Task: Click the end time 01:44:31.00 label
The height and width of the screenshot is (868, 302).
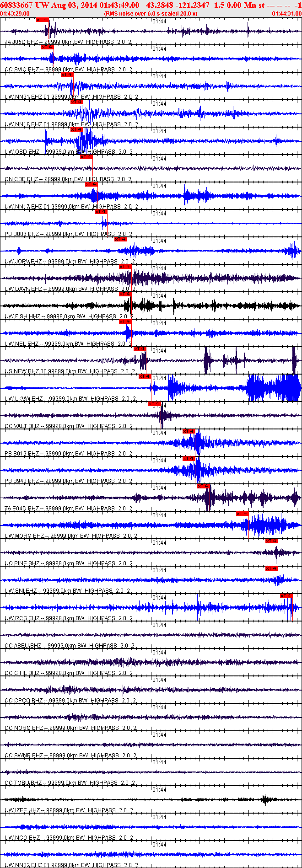Action: pos(287,14)
